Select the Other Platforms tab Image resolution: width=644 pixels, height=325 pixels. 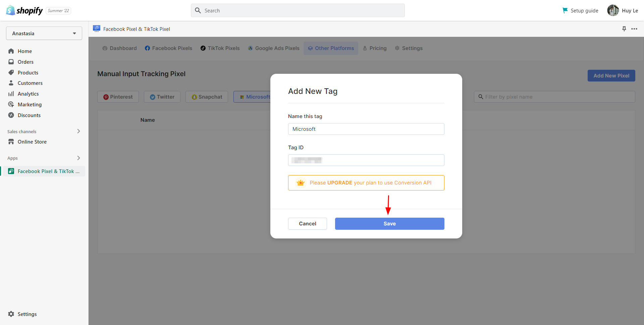click(x=331, y=48)
